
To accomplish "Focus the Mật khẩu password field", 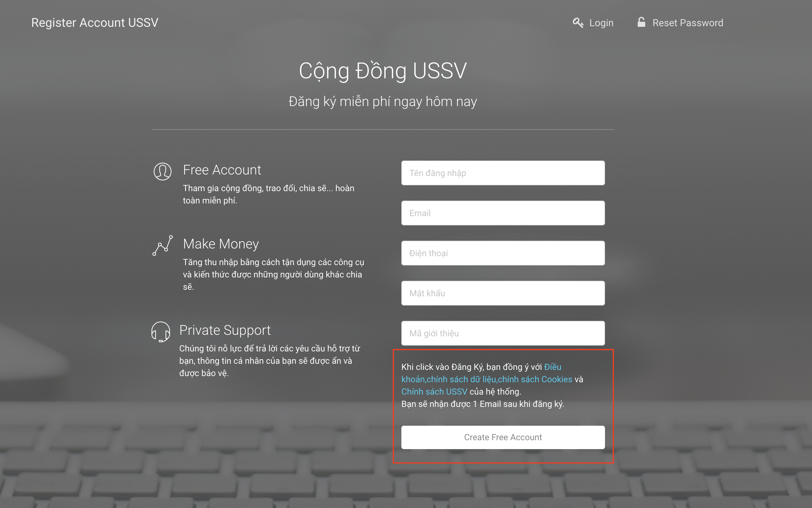I will (x=503, y=293).
